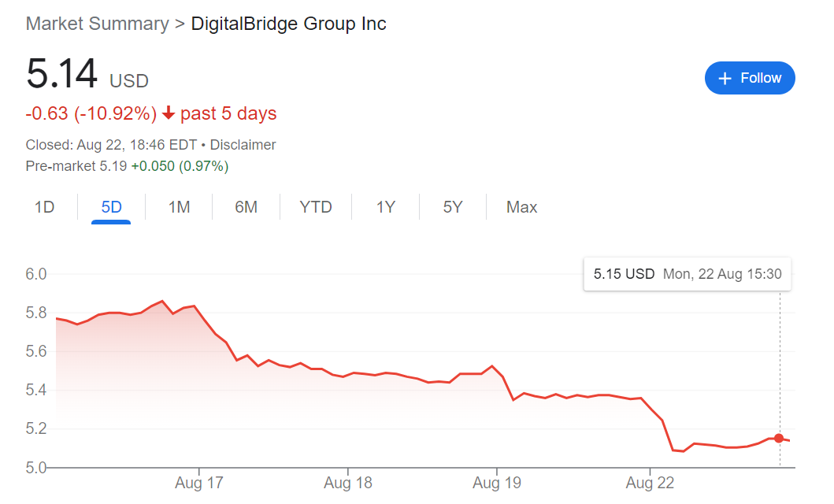The width and height of the screenshot is (834, 504).
Task: Click the DigitalBridge Group Inc title link
Action: pos(288,24)
